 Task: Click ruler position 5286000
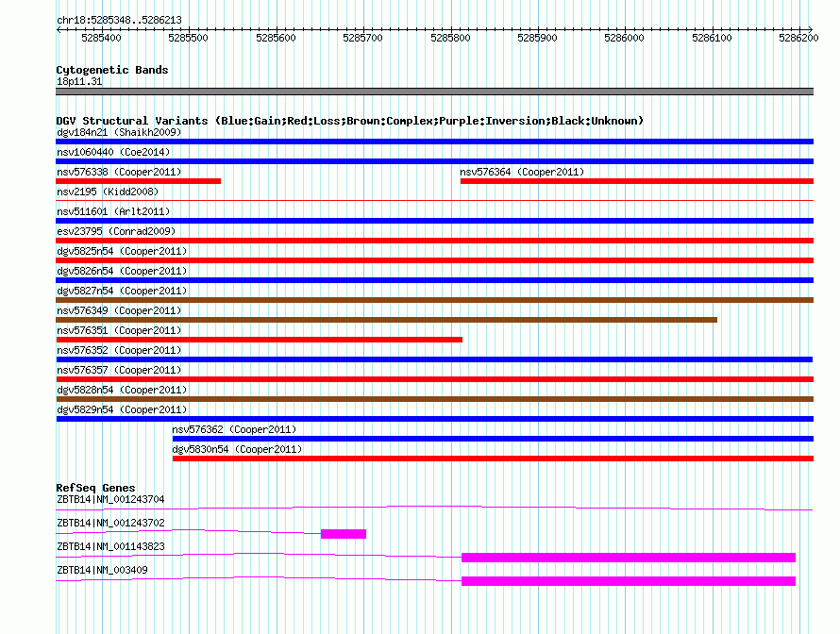(624, 38)
